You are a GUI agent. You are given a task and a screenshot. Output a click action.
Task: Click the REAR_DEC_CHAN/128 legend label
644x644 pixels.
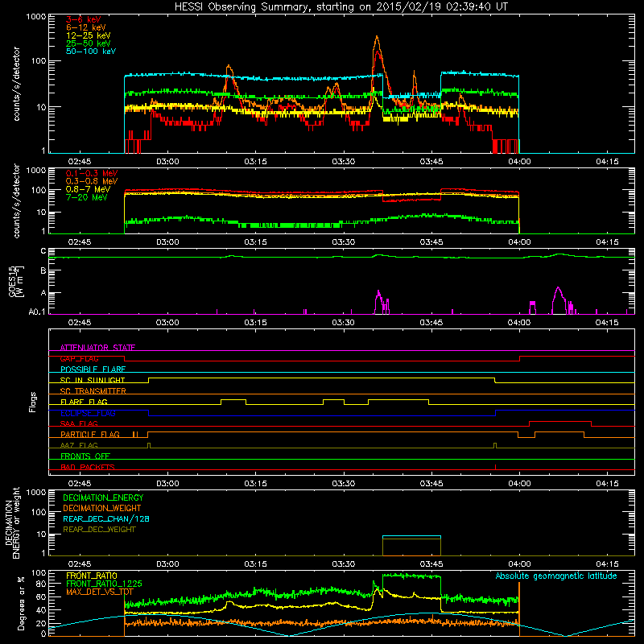click(x=106, y=519)
